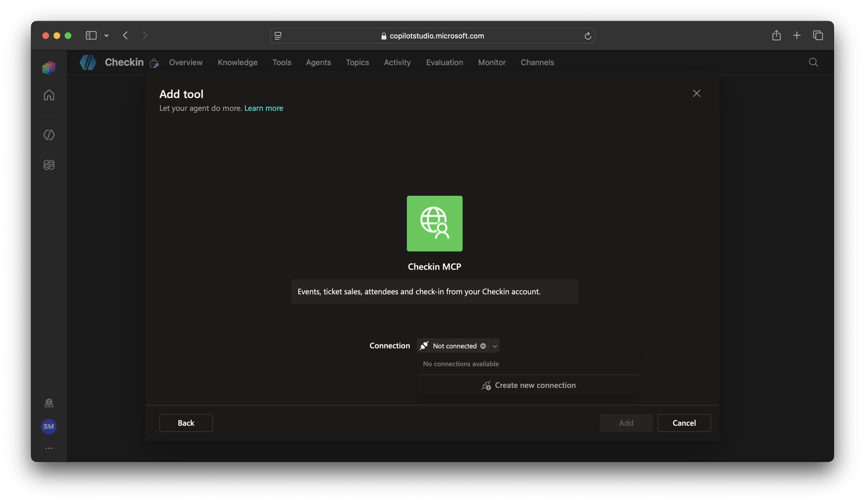Click the three-dots more icon in sidebar
This screenshot has height=504, width=865.
pos(49,448)
